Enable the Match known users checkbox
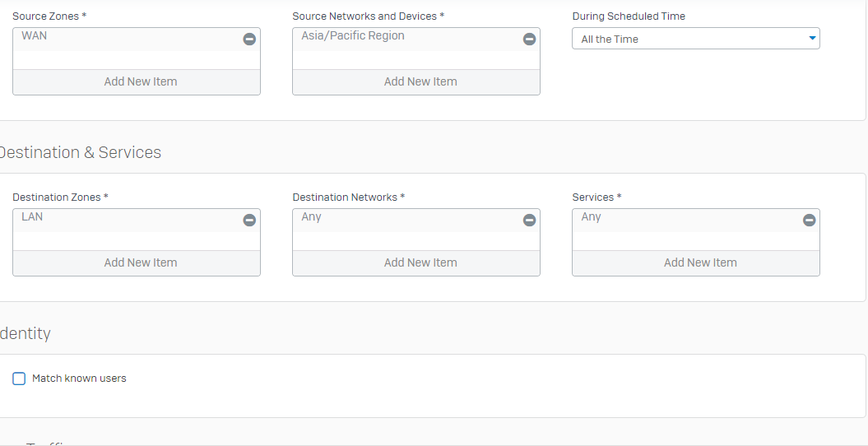This screenshot has width=868, height=446. (19, 379)
